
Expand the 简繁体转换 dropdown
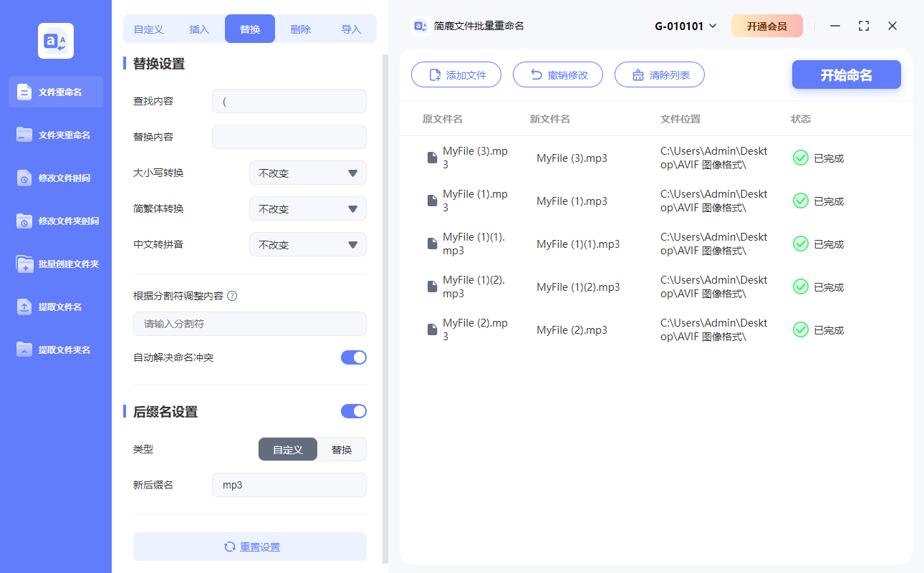[307, 208]
